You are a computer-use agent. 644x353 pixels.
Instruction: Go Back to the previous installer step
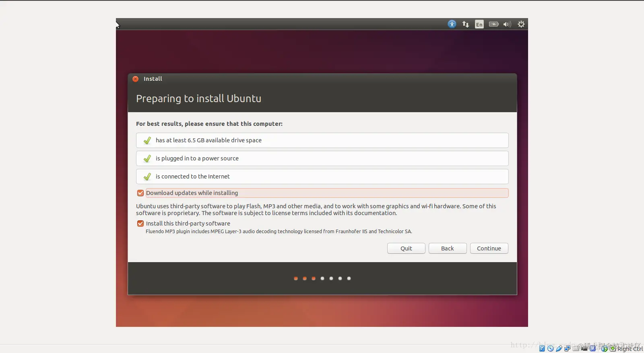(x=448, y=248)
